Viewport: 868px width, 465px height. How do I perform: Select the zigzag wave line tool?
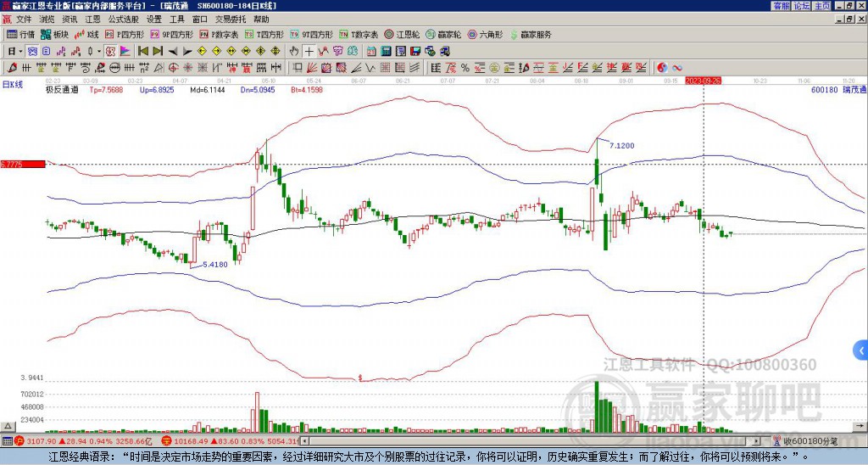point(370,68)
